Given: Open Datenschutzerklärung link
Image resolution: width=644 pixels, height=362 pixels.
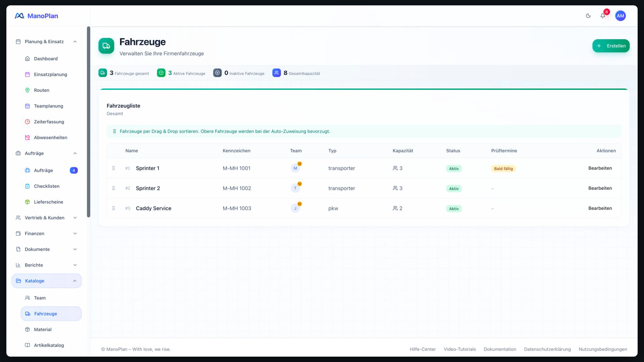Looking at the screenshot, I should point(547,349).
